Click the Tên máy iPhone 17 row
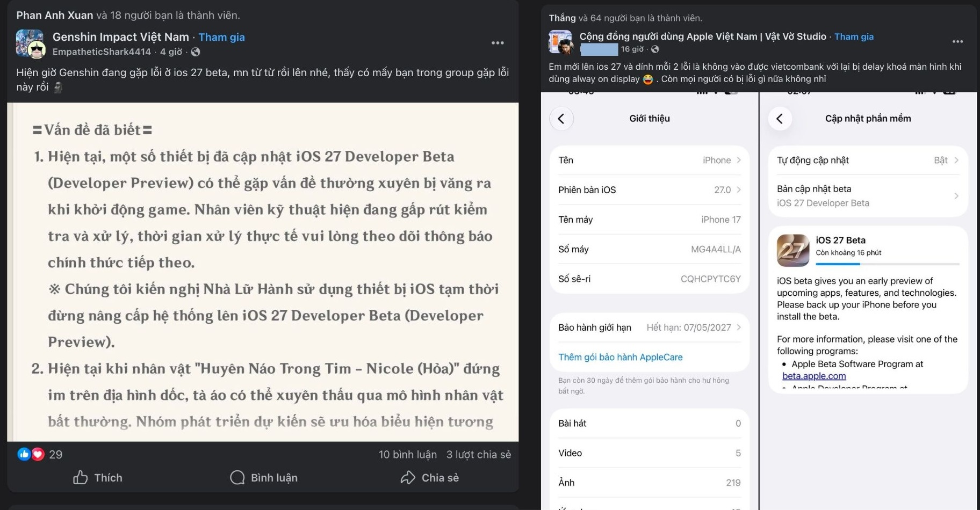The width and height of the screenshot is (980, 510). [x=650, y=219]
